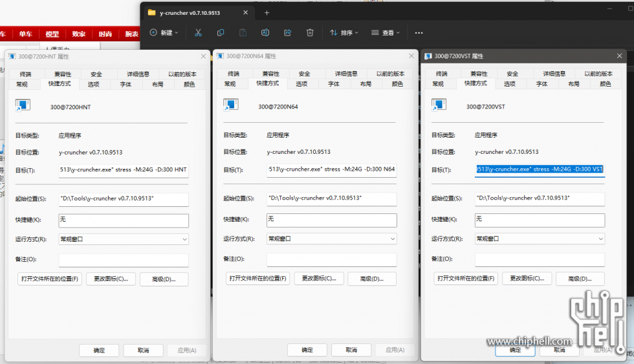Click the Rename icon in Explorer toolbar
The image size is (634, 364).
265,33
